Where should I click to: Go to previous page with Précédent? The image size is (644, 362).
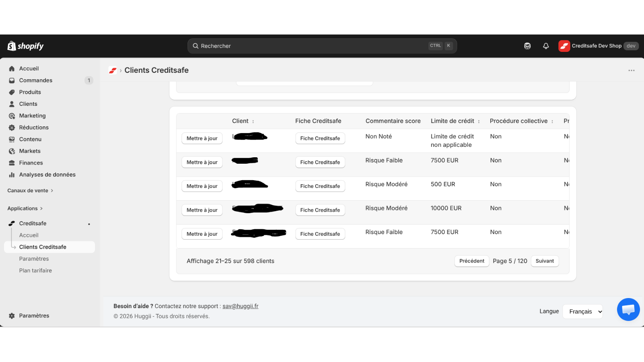[472, 261]
